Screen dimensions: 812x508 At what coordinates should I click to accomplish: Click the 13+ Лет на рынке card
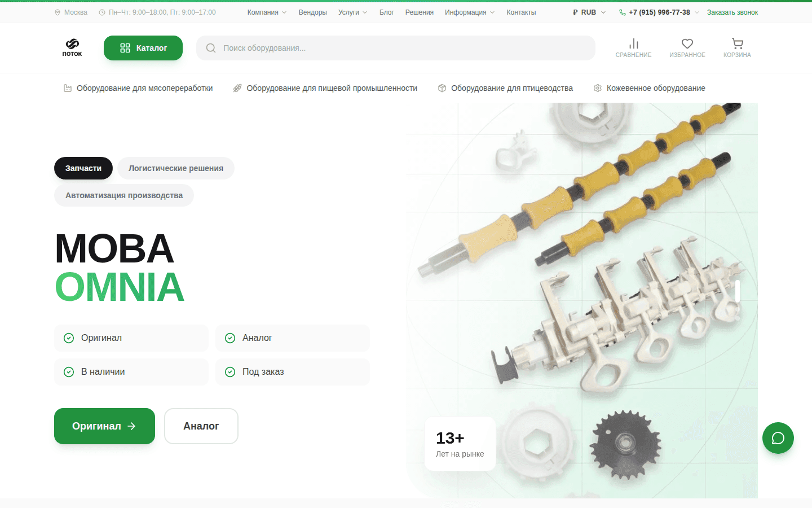(460, 444)
